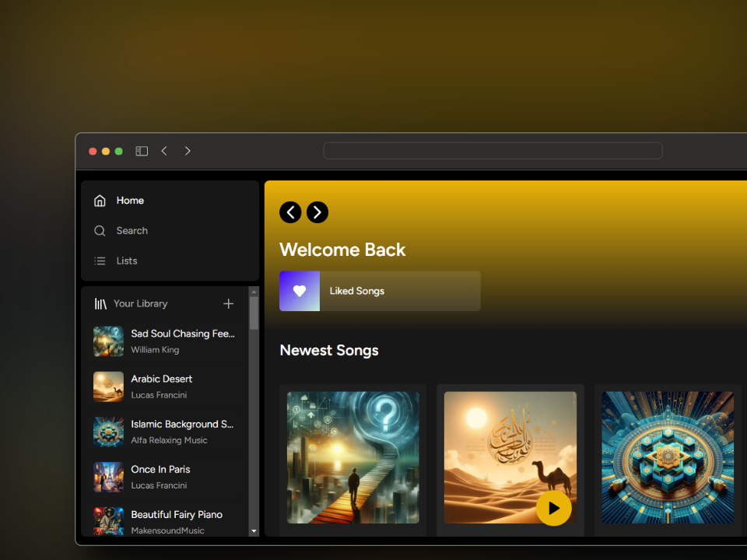Click the Lists icon in sidebar
Screen dimensions: 747x560
point(100,261)
